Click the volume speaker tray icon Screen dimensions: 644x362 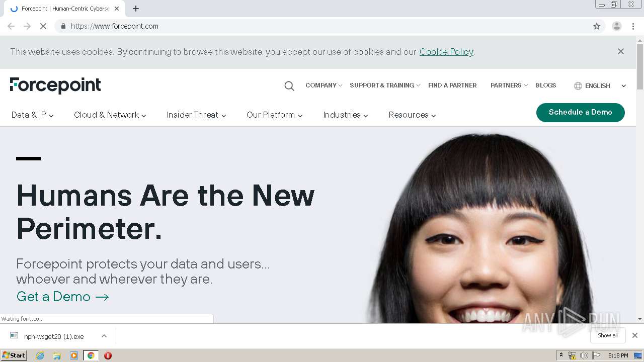tap(584, 355)
